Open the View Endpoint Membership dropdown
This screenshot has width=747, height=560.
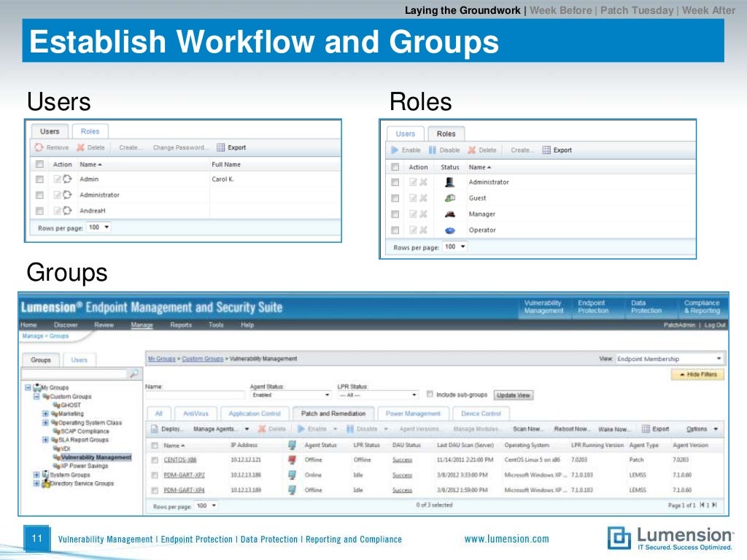670,359
